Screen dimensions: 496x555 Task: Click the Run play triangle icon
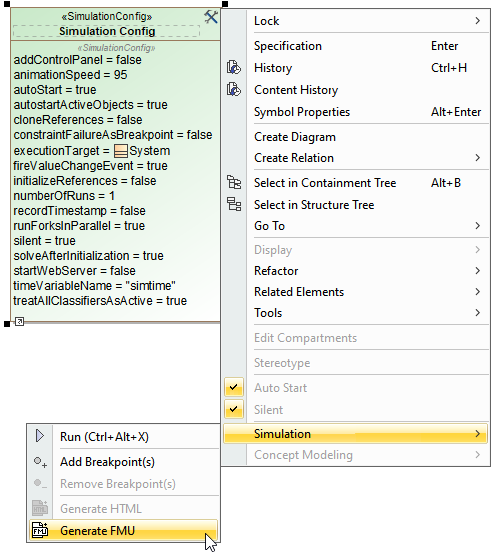click(x=40, y=436)
